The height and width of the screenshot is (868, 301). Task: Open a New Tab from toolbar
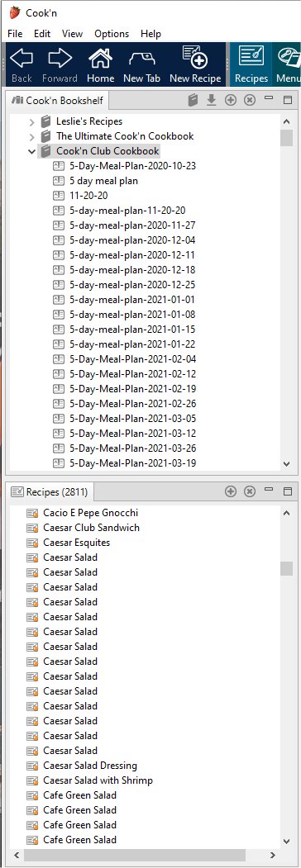pos(141,64)
